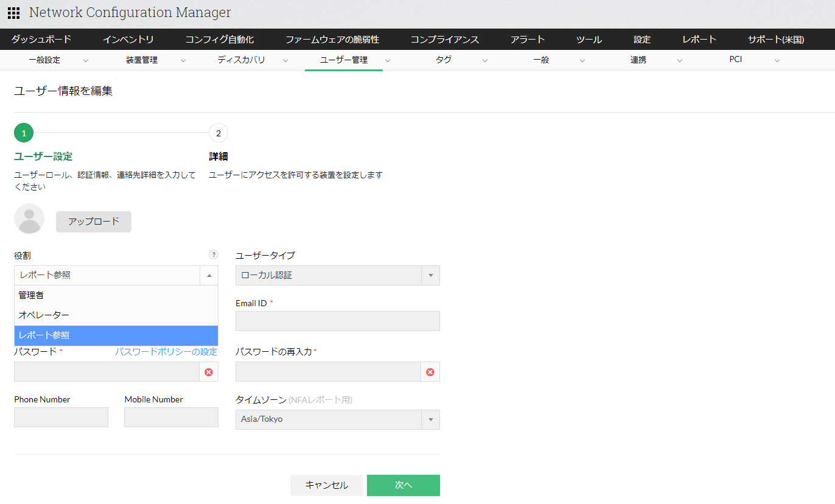Expand the ディスカバリ submenu chevron

coord(285,60)
